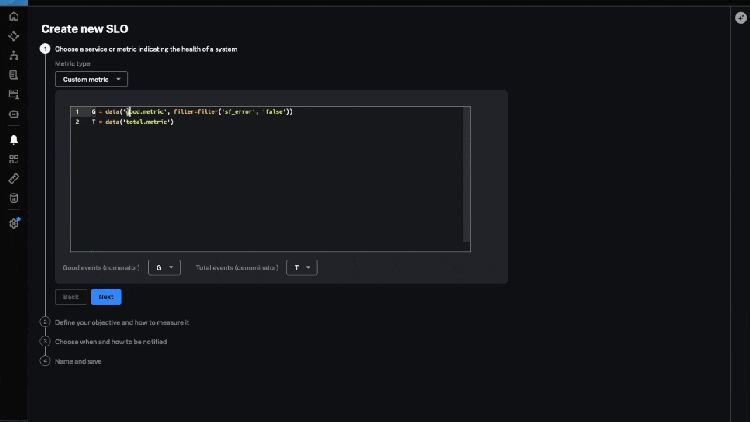
Task: Click the blue Next button
Action: pyautogui.click(x=106, y=297)
